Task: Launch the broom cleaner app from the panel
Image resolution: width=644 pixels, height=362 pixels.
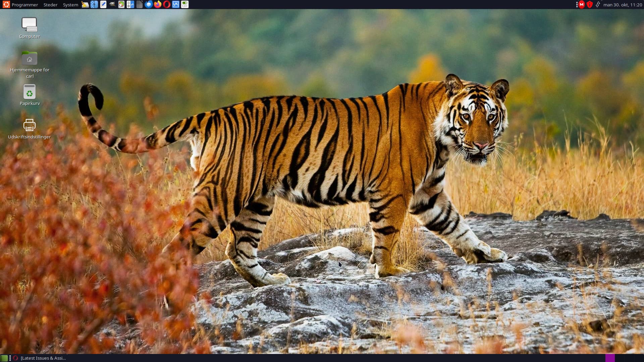Action: click(85, 5)
